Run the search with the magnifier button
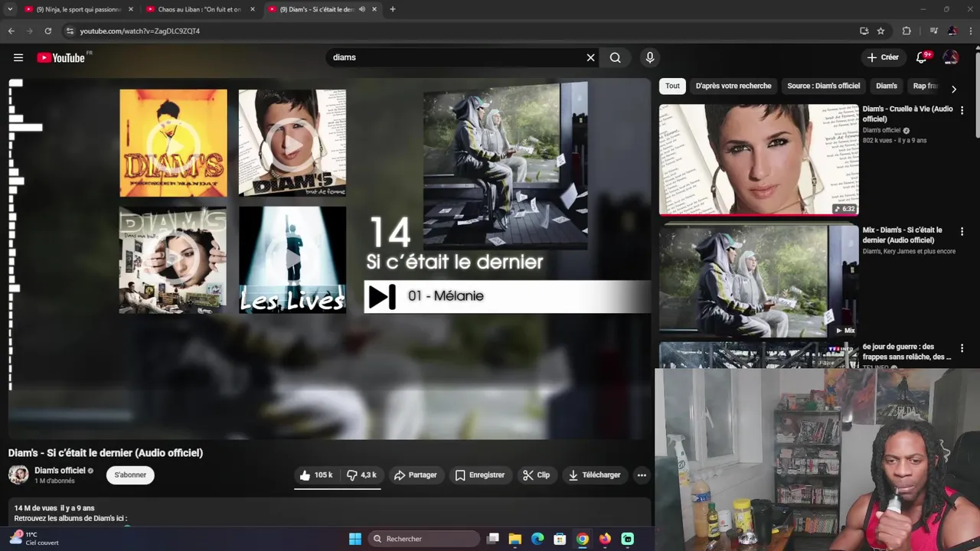 [615, 57]
